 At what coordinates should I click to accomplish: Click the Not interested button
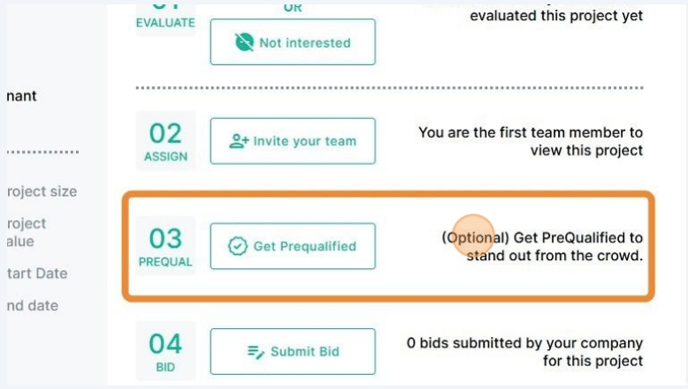(x=293, y=42)
